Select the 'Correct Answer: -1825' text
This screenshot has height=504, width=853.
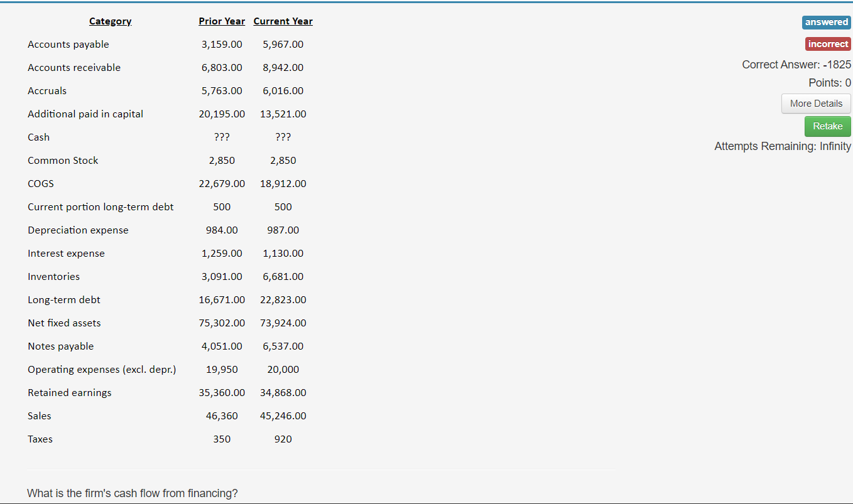pyautogui.click(x=796, y=65)
